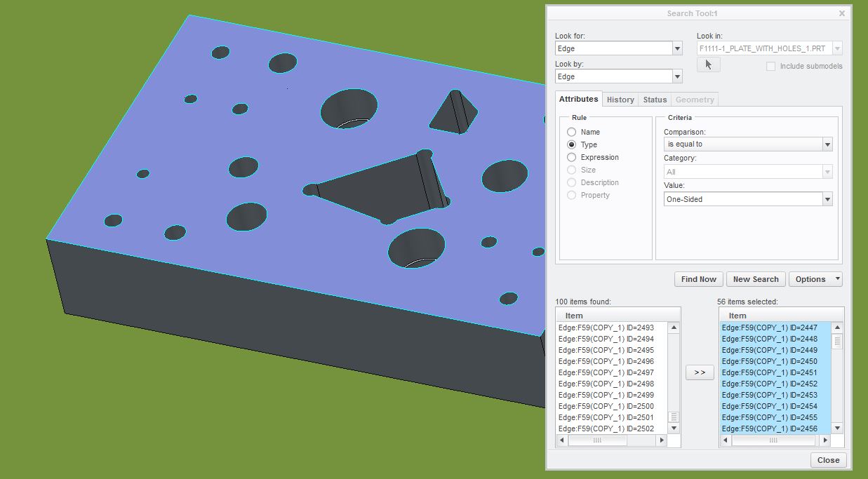Click found list vertical scrollbar down arrow
Screen dimensions: 868x479
click(x=674, y=429)
